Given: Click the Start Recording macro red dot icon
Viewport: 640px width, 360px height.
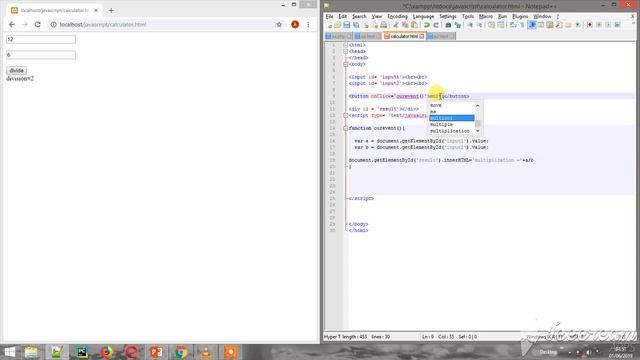Looking at the screenshot, I should point(590,25).
